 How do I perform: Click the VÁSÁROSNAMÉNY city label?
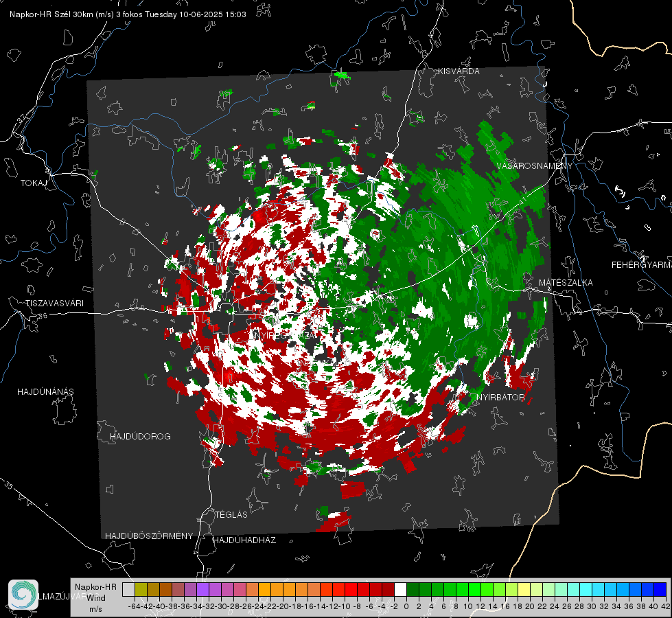click(535, 166)
